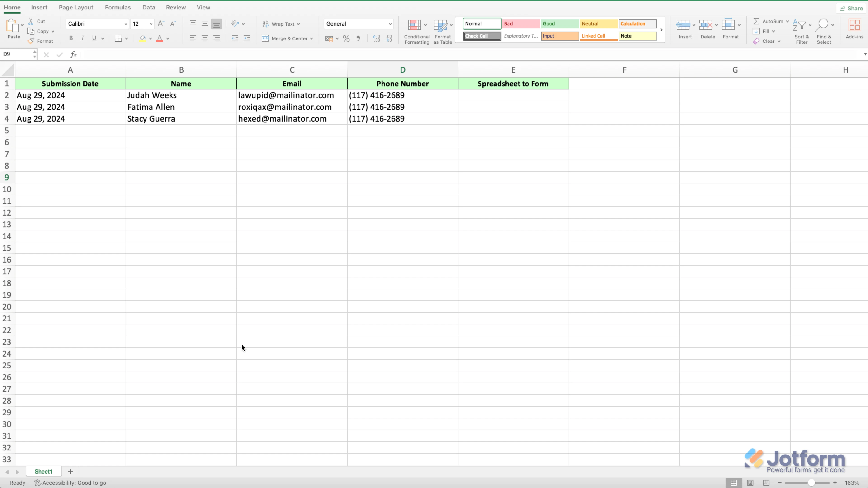Confirm entry with the checkmark in formula bar
The height and width of the screenshot is (488, 868).
pyautogui.click(x=59, y=54)
